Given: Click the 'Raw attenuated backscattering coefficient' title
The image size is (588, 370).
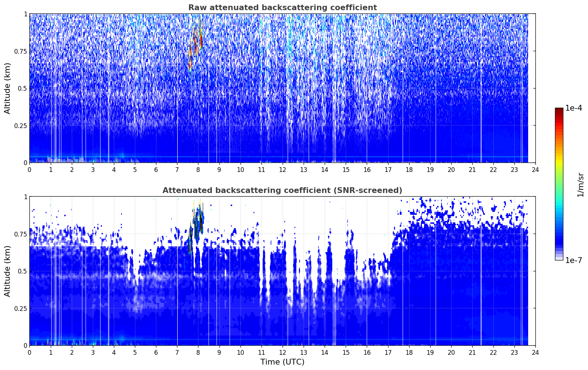Looking at the screenshot, I should [x=282, y=8].
